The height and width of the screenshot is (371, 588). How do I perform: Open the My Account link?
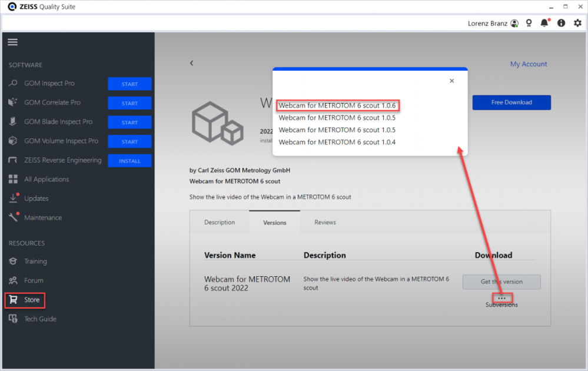(x=528, y=64)
